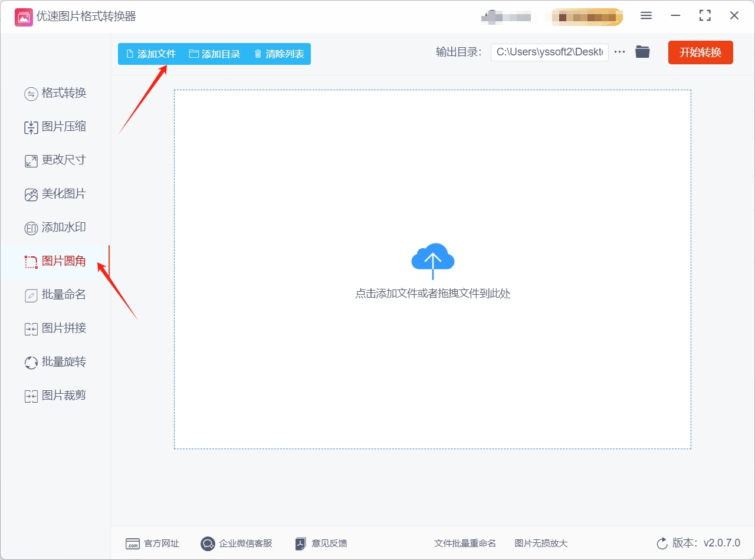The image size is (755, 560).
Task: Click the 添加文件 button
Action: (x=151, y=54)
